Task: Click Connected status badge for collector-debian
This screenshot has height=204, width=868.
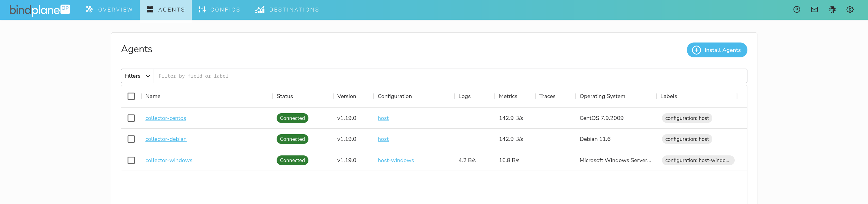Action: click(292, 139)
